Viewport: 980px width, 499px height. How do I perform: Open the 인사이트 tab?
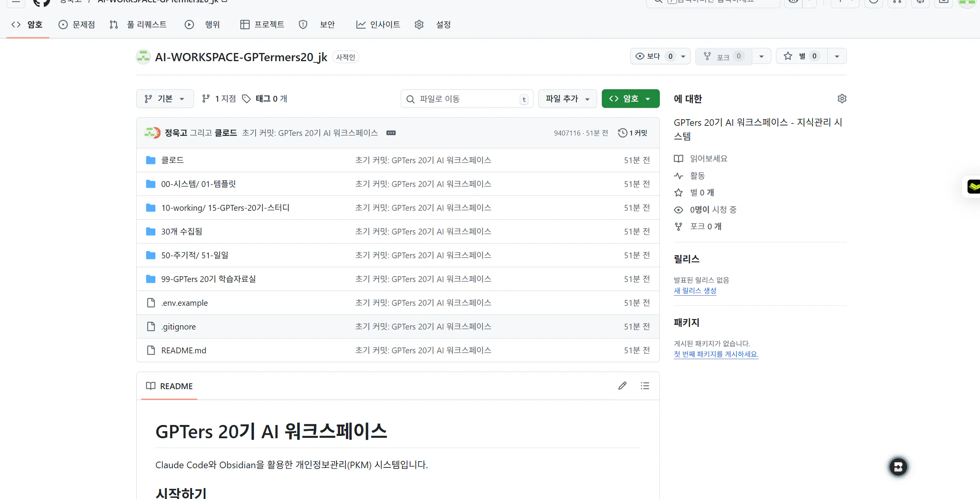[378, 25]
